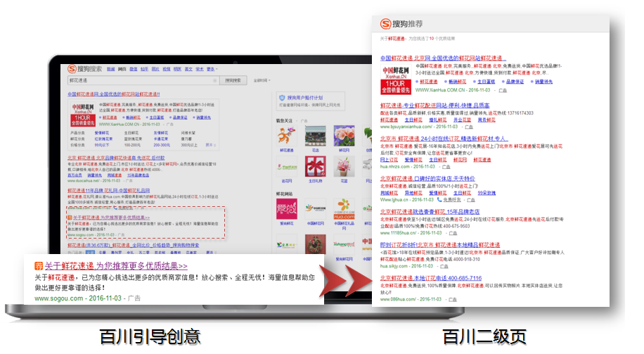Click the 红款瑰花束 category in the laptop result

pos(102,139)
